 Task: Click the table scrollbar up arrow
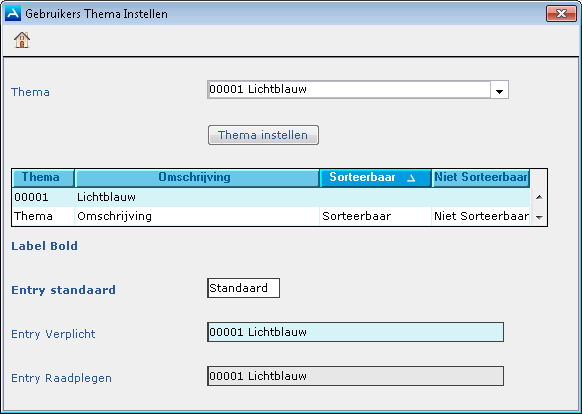(539, 197)
